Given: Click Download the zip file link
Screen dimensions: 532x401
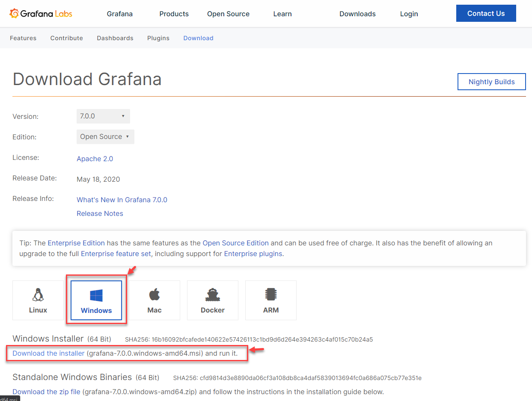Looking at the screenshot, I should (46, 392).
